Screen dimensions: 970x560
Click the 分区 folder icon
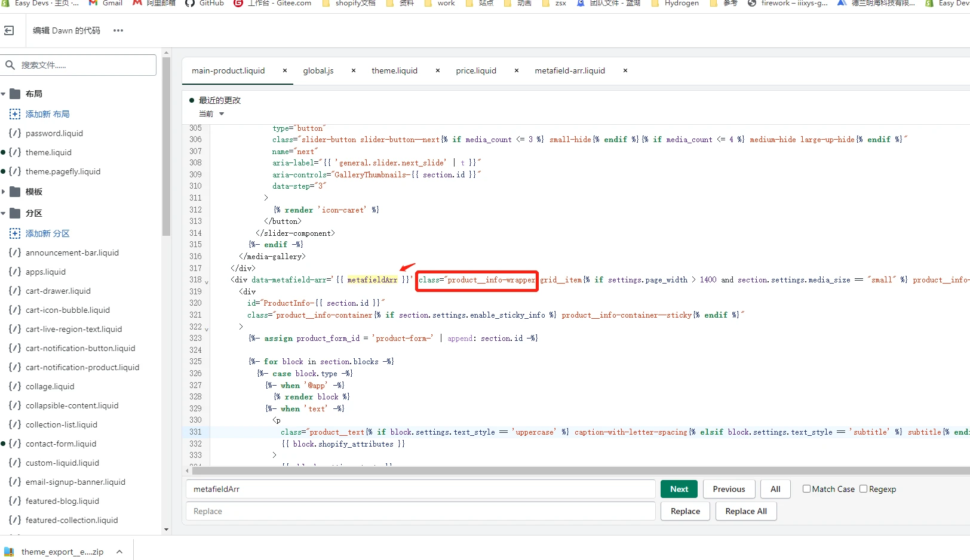click(15, 213)
